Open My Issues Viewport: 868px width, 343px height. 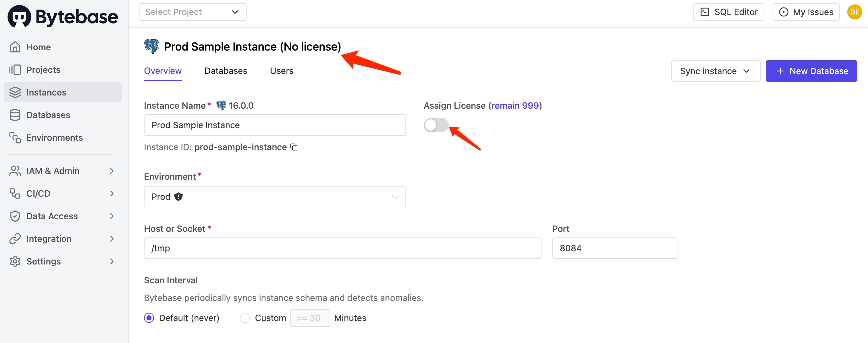coord(805,11)
